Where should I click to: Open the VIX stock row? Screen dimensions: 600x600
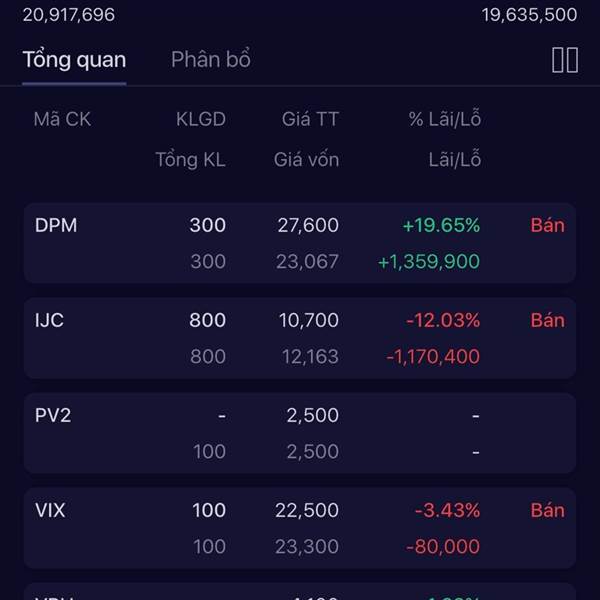tap(50, 511)
